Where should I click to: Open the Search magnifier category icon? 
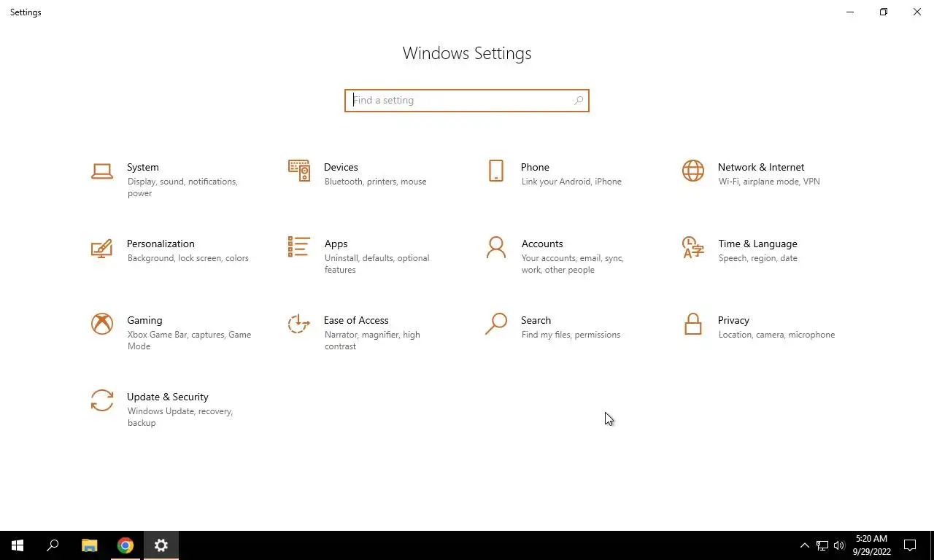[496, 324]
